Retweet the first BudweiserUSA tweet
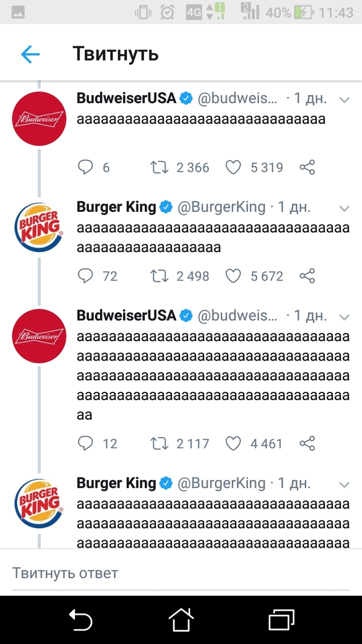This screenshot has width=362, height=644. pos(159,167)
